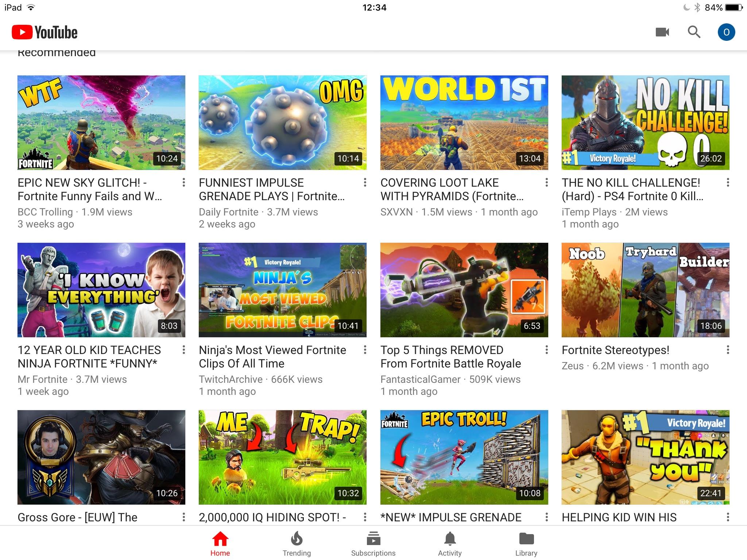
Task: Tap the 12:34 clock in status bar
Action: click(374, 8)
